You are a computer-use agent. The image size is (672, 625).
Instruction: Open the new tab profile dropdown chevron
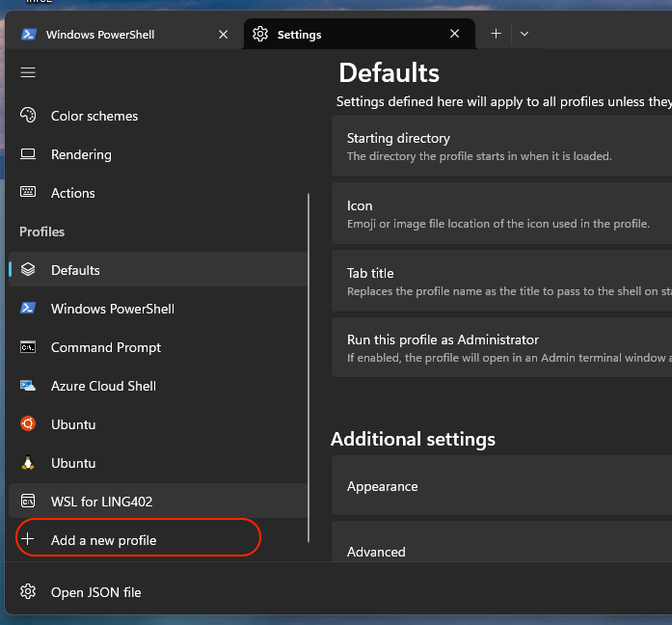tap(524, 34)
